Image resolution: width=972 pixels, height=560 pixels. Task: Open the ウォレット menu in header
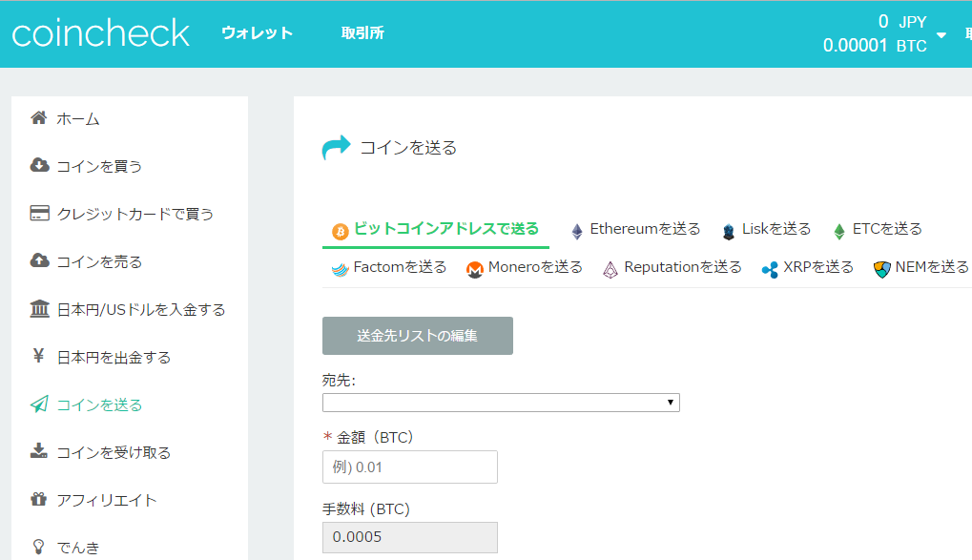click(257, 32)
